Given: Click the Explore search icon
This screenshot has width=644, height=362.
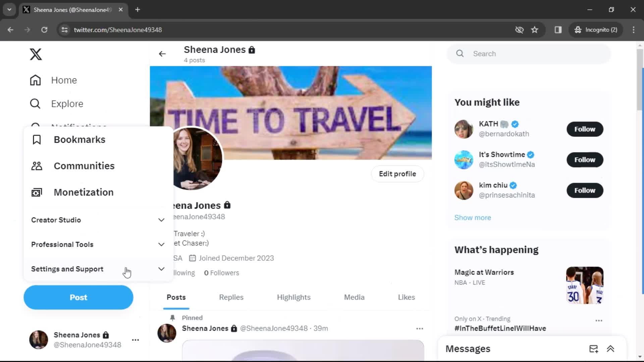Looking at the screenshot, I should pyautogui.click(x=35, y=104).
